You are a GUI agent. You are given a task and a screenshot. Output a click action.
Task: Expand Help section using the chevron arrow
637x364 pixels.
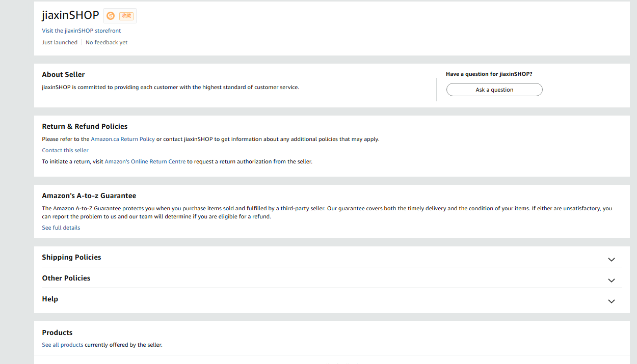pyautogui.click(x=611, y=301)
